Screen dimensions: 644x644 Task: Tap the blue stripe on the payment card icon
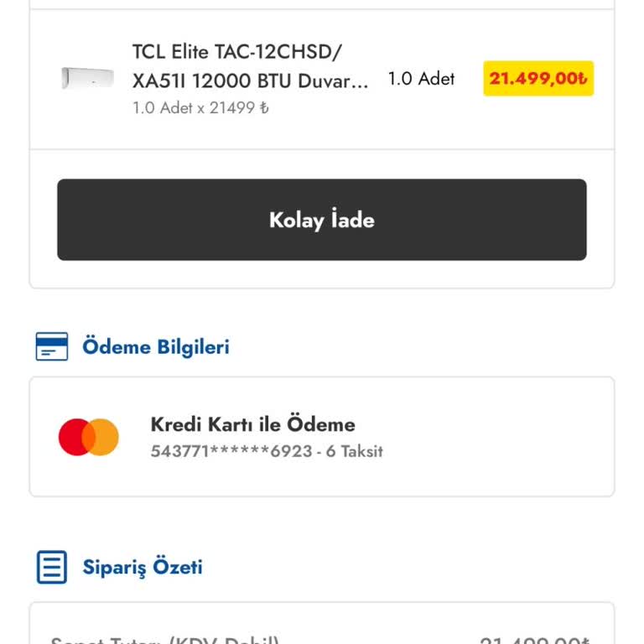pyautogui.click(x=52, y=341)
